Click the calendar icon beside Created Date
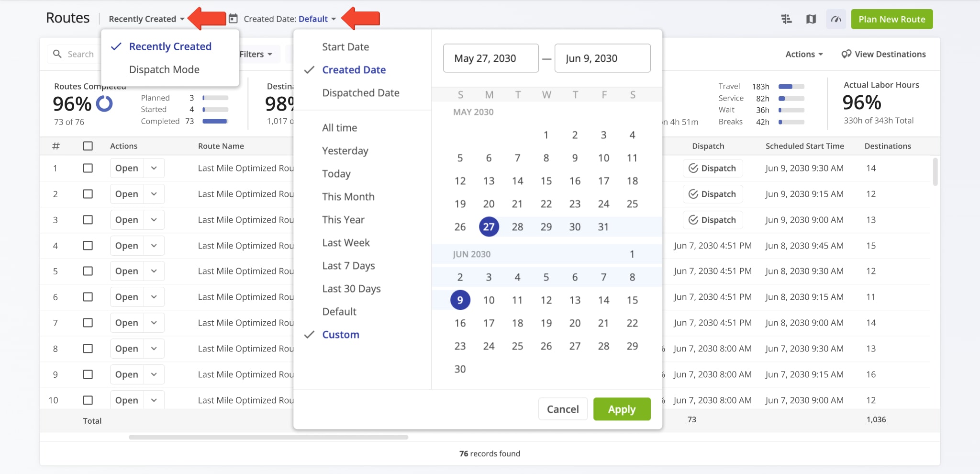The width and height of the screenshot is (980, 474). 233,19
